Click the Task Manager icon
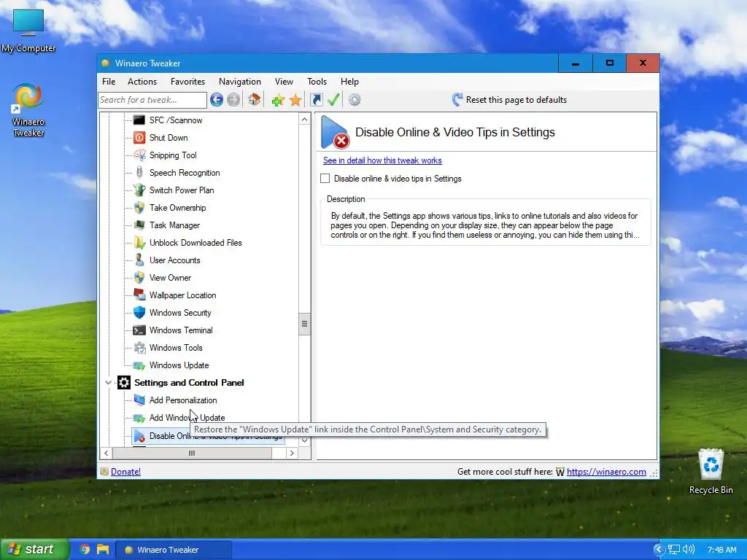 click(x=139, y=225)
